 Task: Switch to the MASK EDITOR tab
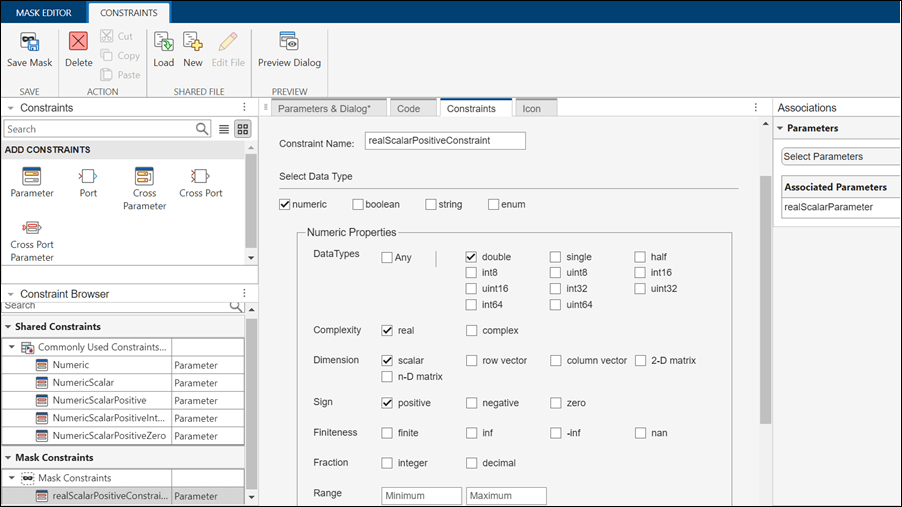click(x=44, y=12)
